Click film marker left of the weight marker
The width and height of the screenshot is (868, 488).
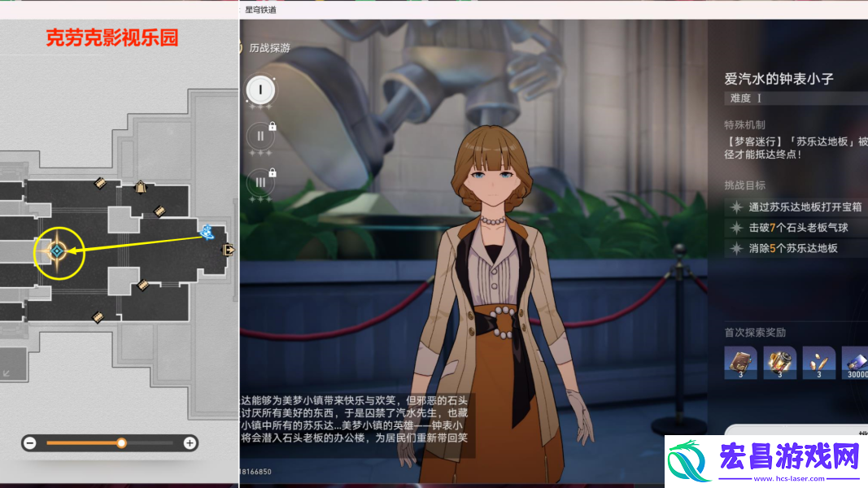click(100, 182)
